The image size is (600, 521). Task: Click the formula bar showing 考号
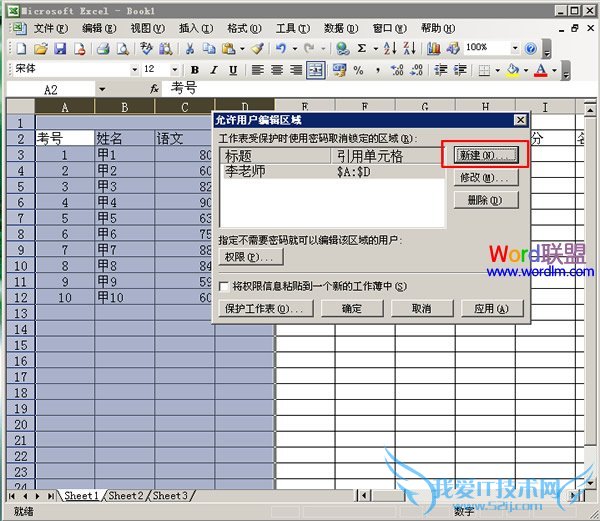pyautogui.click(x=379, y=89)
